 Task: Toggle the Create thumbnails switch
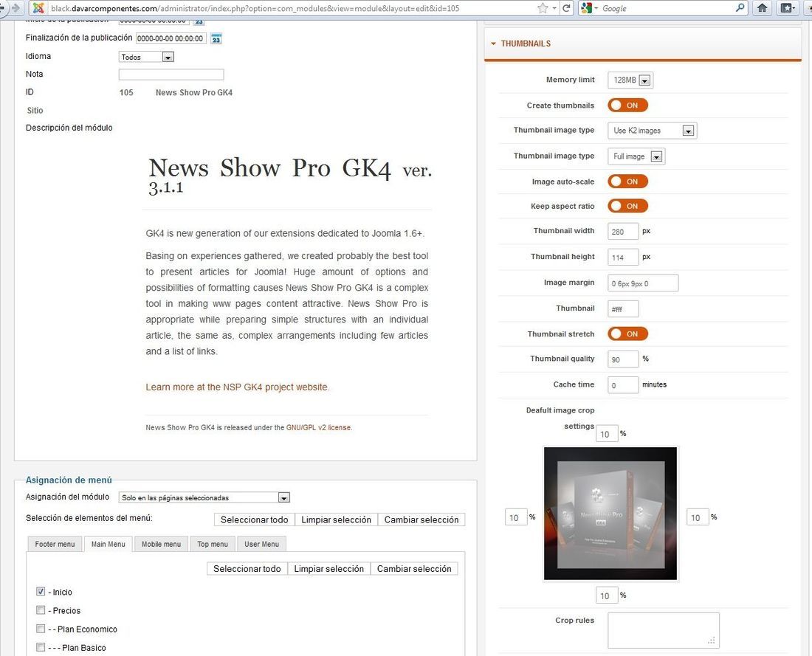(x=627, y=105)
